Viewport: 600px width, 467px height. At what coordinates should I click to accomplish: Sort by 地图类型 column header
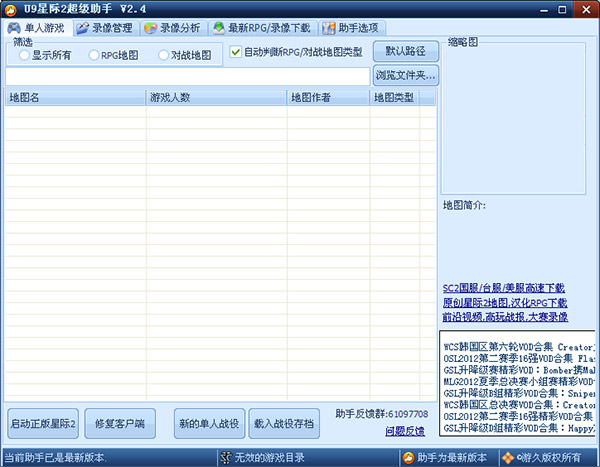tap(395, 97)
